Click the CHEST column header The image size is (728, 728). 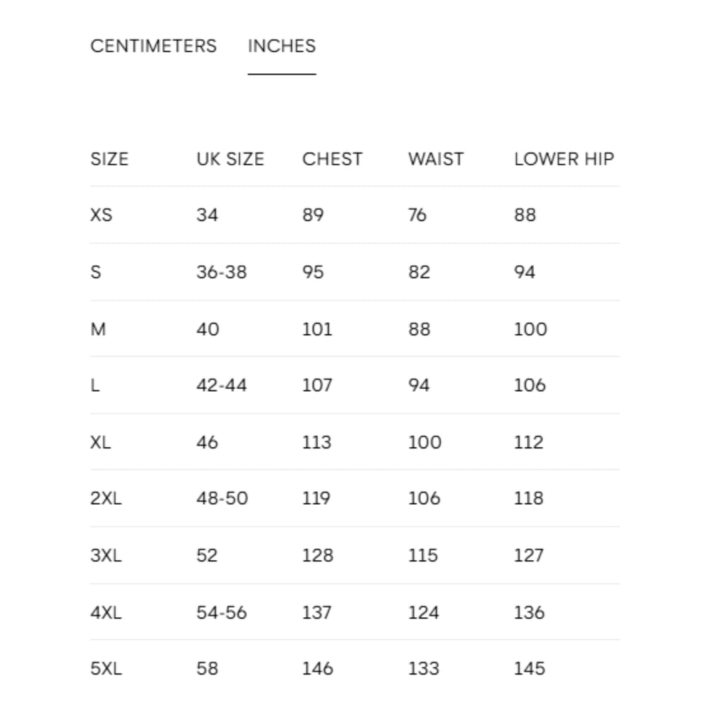click(332, 159)
